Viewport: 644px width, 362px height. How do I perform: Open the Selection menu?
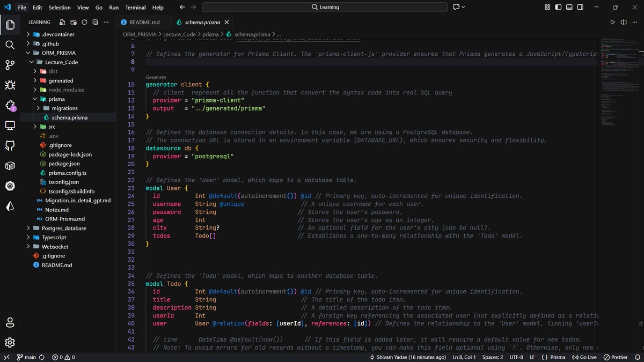[59, 8]
